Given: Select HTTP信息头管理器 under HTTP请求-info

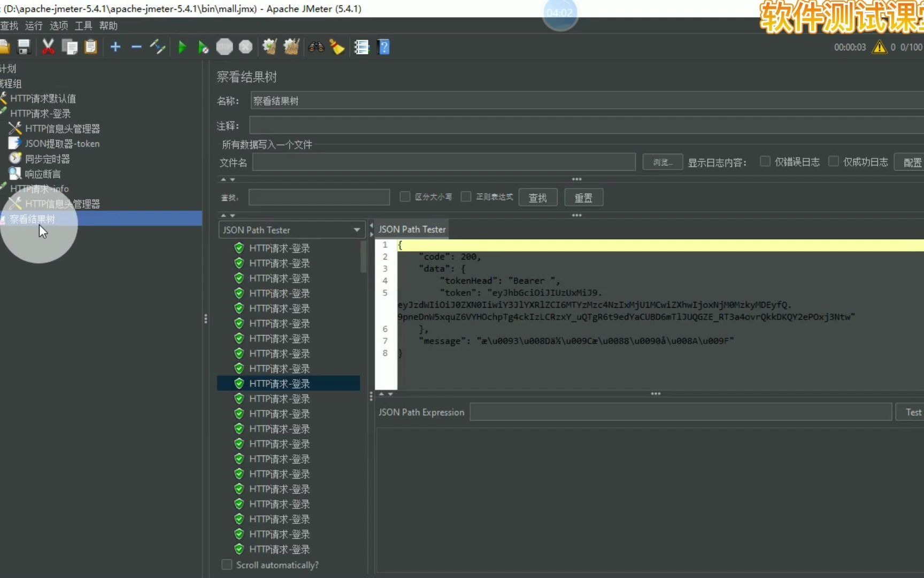Looking at the screenshot, I should click(62, 204).
